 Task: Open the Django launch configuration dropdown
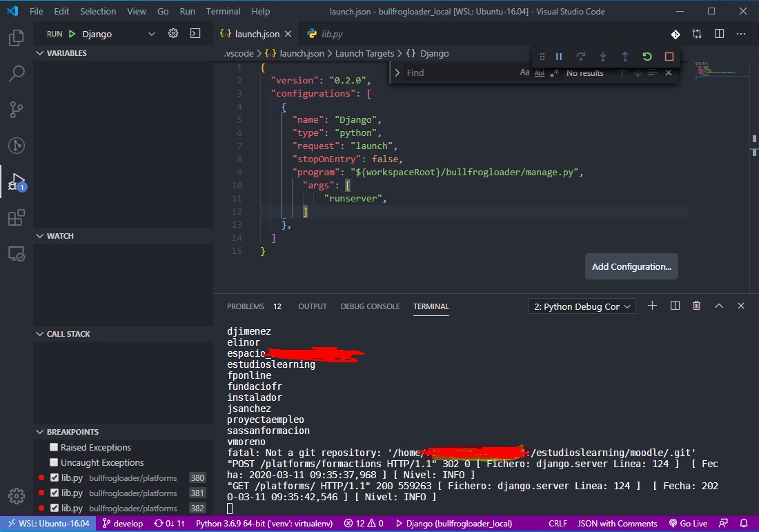coord(119,34)
